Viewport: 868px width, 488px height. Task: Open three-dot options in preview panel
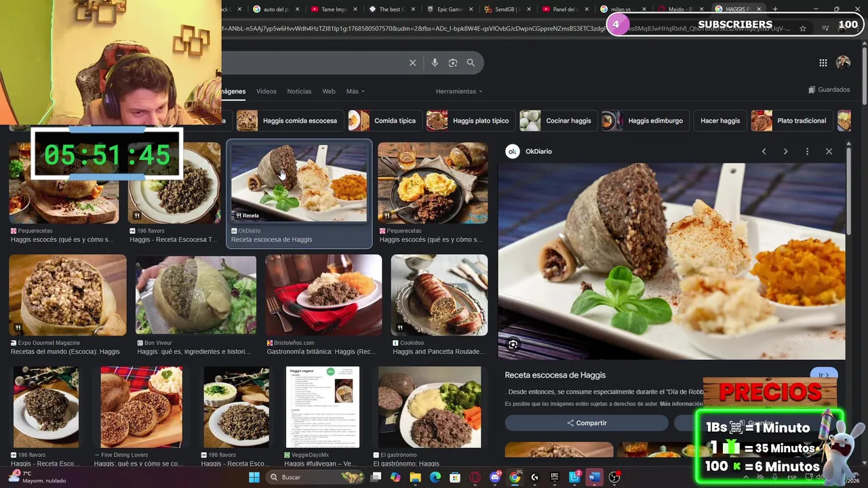pos(807,151)
